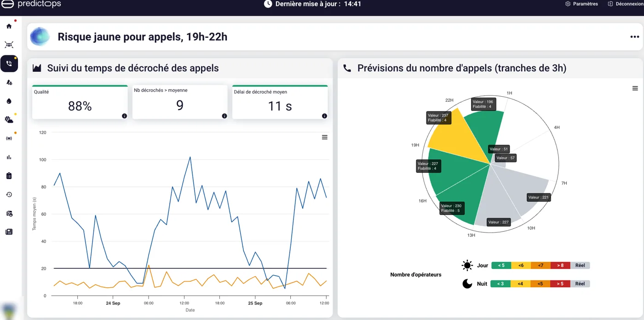Click the 'Valeur : 230 Fiabilité : 5' label
This screenshot has width=644, height=320.
pos(452,208)
